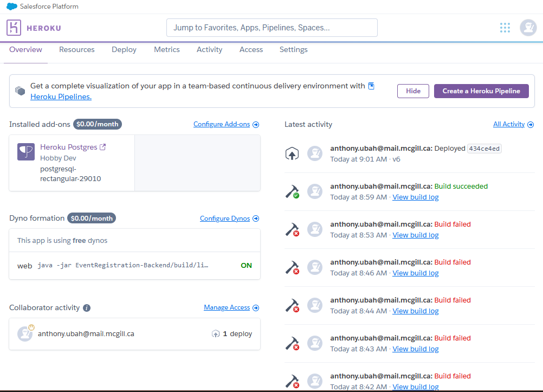Go to the Settings tab
Screen dimensions: 543x392
click(293, 50)
